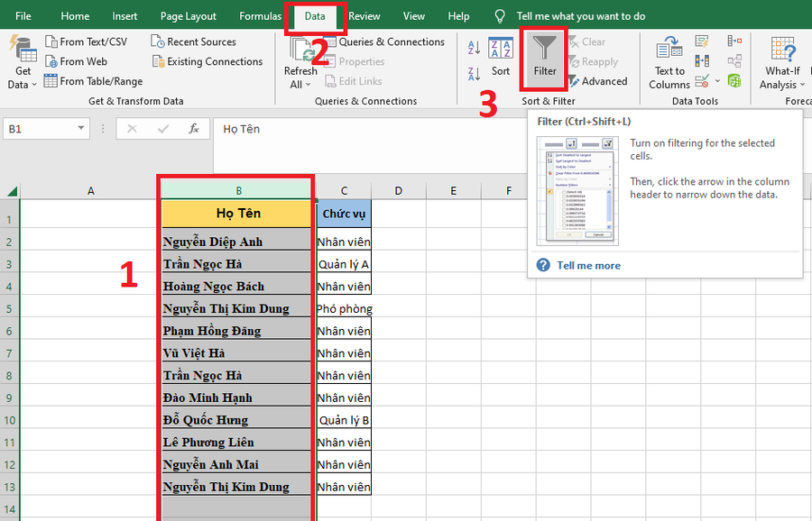Select From Table/Range
Image resolution: width=812 pixels, height=521 pixels.
pyautogui.click(x=93, y=81)
